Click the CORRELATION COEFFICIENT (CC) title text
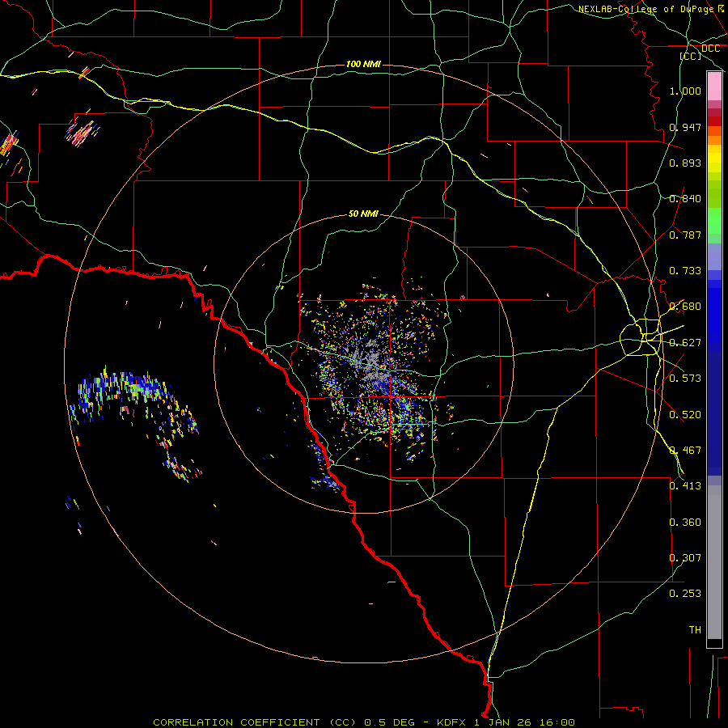Image resolution: width=728 pixels, height=728 pixels. tap(255, 722)
